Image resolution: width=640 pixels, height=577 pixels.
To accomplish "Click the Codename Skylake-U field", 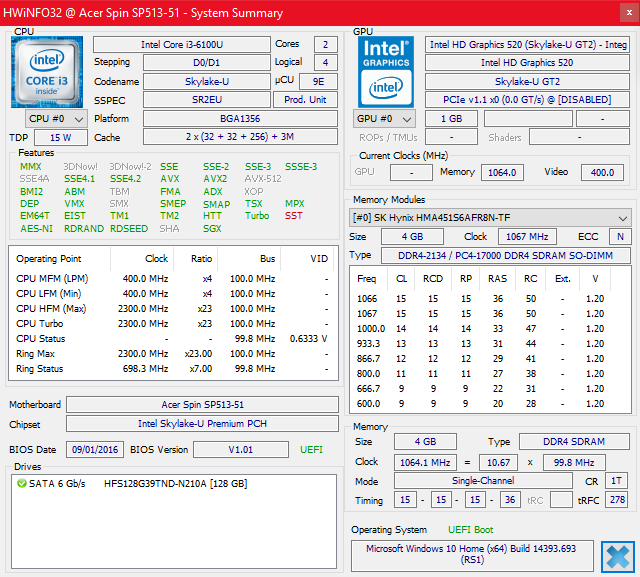I will [x=207, y=82].
